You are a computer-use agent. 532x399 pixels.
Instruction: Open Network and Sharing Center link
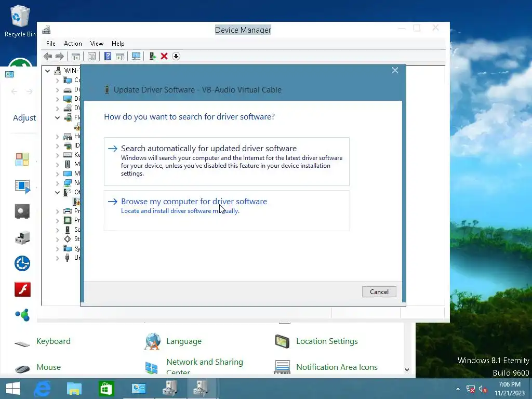pos(205,367)
